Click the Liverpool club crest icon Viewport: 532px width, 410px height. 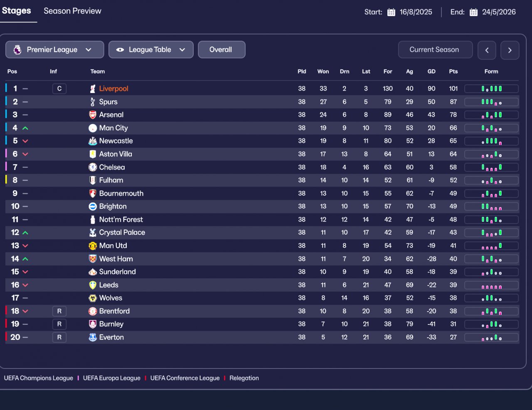pyautogui.click(x=93, y=89)
